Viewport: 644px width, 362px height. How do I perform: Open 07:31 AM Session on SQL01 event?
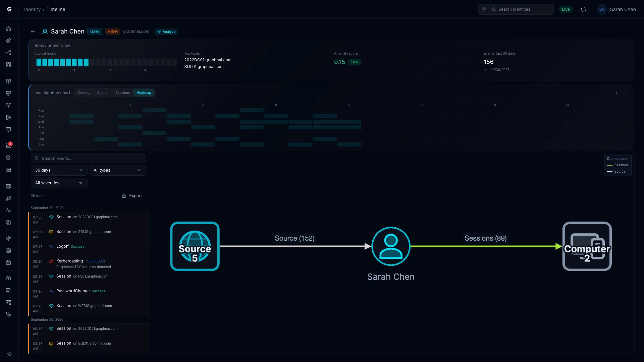89,234
